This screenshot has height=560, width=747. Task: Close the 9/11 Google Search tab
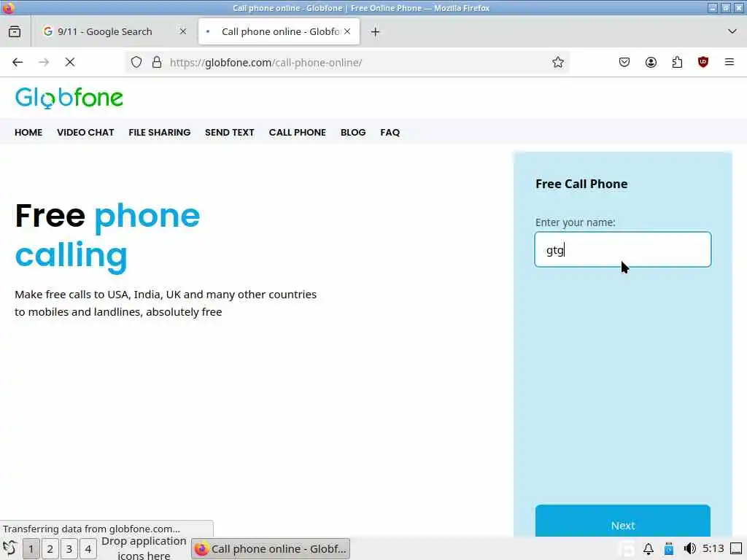(x=183, y=31)
